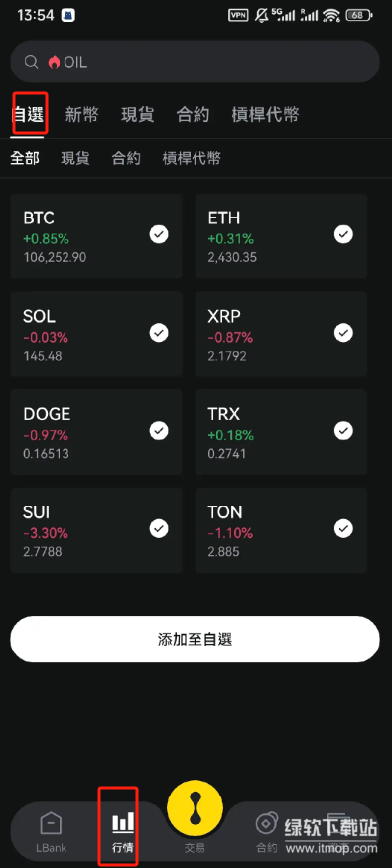Open the LBank home tab icon

tap(51, 823)
